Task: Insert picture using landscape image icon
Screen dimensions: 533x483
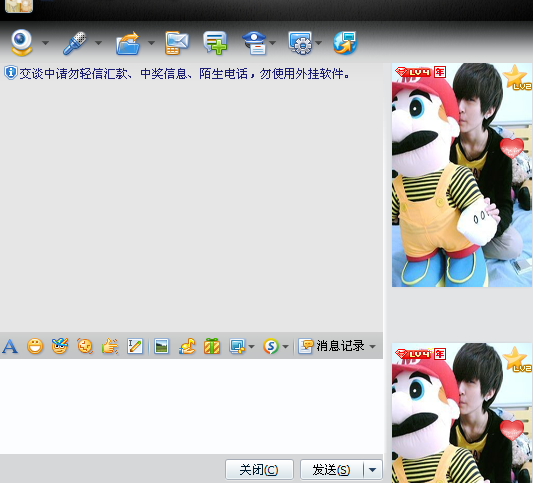Action: pos(161,346)
